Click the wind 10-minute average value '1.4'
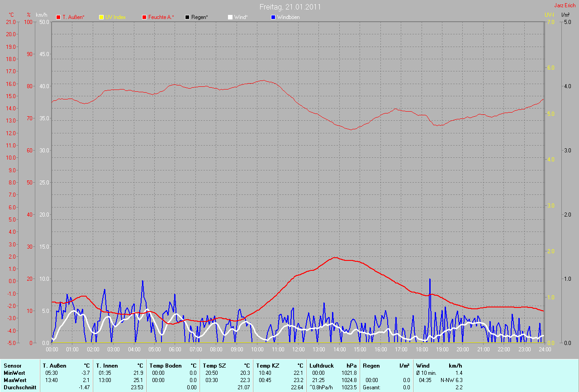 pyautogui.click(x=459, y=373)
